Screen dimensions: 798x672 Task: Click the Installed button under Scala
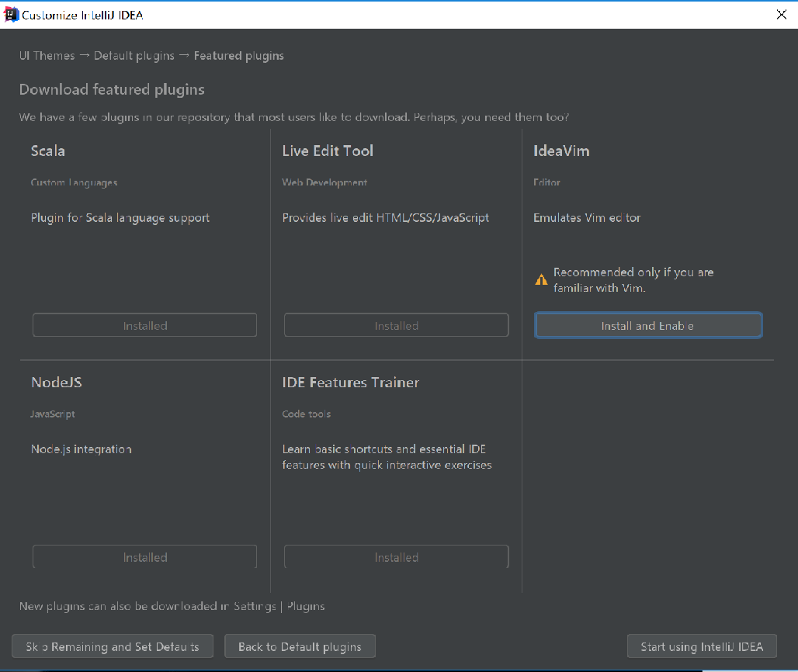coord(144,324)
